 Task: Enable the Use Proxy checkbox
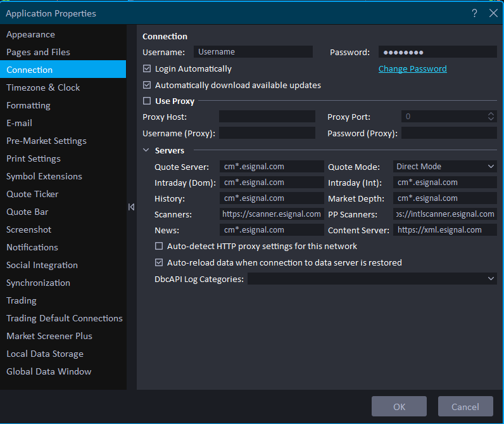coord(147,101)
